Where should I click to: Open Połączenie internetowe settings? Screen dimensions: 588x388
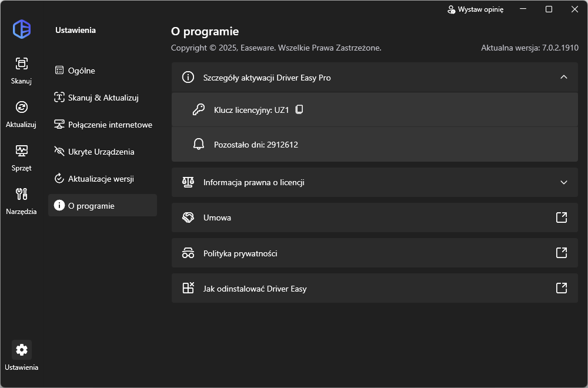(102, 125)
